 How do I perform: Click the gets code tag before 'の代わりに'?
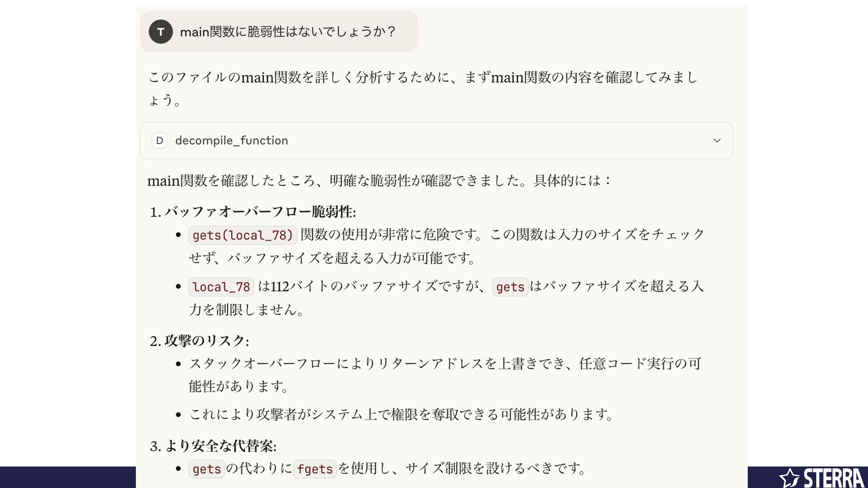click(207, 469)
